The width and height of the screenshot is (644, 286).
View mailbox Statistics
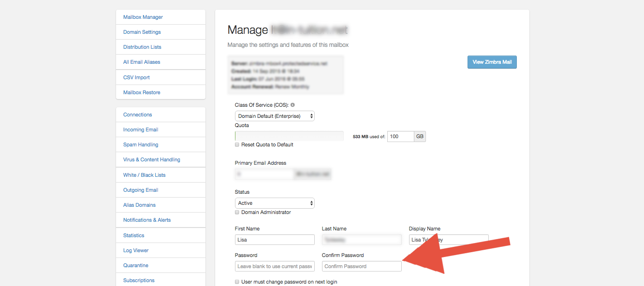[132, 235]
